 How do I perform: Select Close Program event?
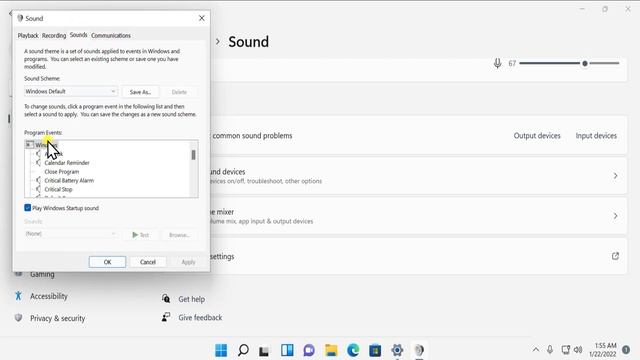(x=62, y=171)
